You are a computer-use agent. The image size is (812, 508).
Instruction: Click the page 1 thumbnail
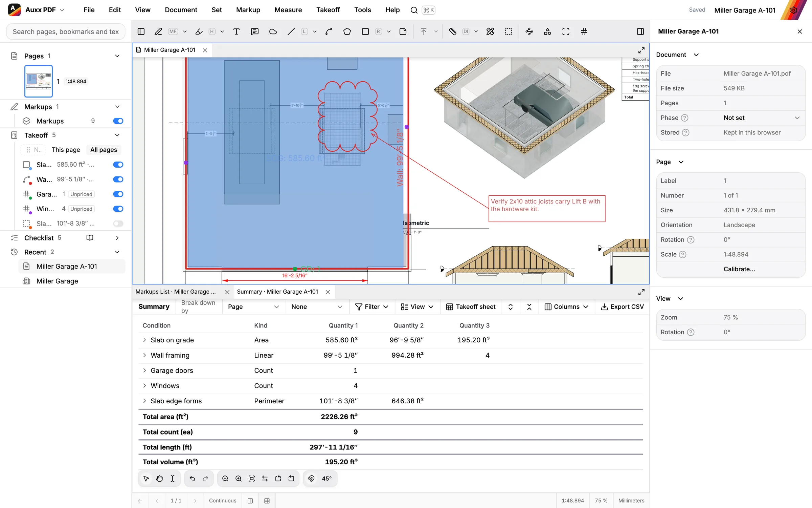click(39, 81)
